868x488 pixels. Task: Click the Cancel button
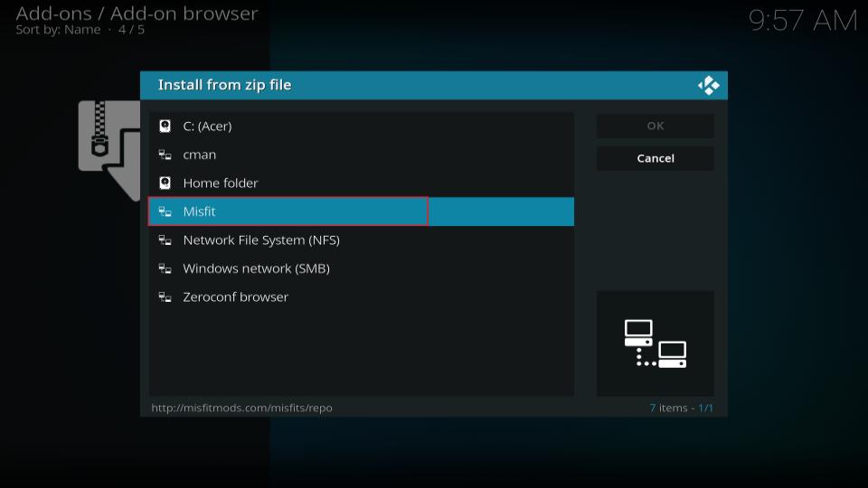[656, 158]
